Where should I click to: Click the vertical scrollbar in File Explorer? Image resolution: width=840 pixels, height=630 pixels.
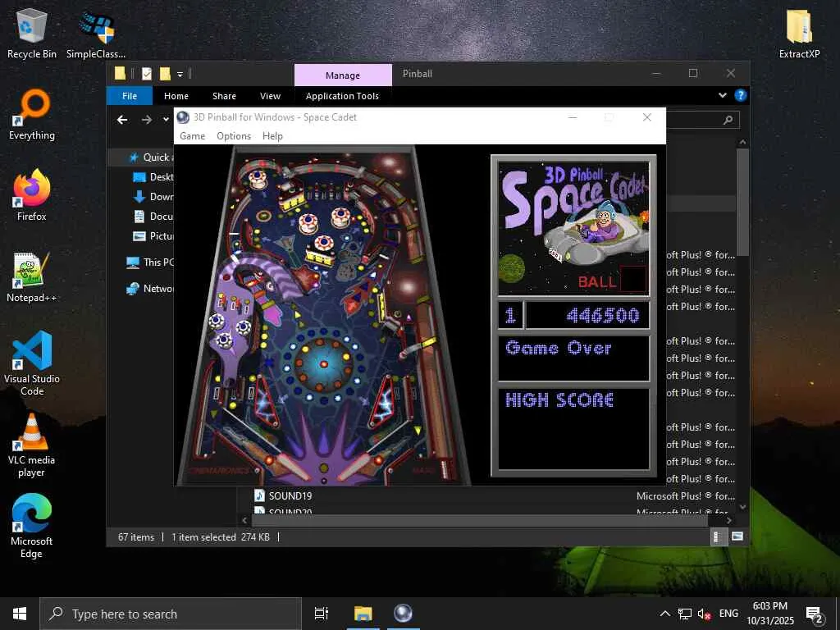[x=742, y=203]
